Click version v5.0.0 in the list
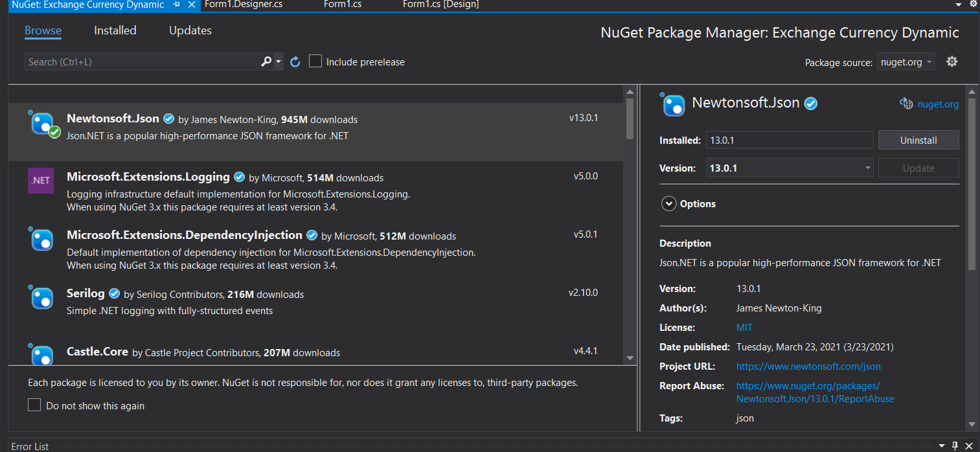Viewport: 980px width, 452px height. (x=586, y=176)
